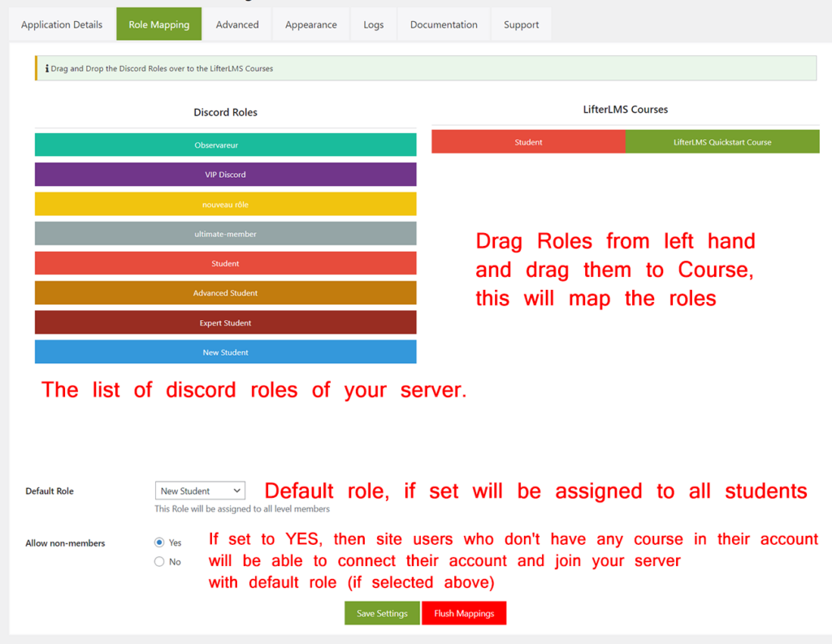Open the Appearance tab
The height and width of the screenshot is (644, 832).
[x=311, y=24]
